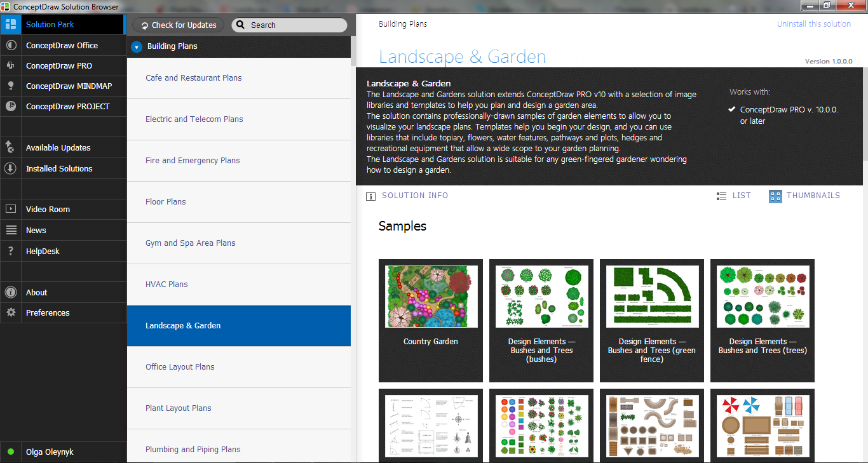
Task: Open the umbrellas and furniture sample thumbnail
Action: 763,426
